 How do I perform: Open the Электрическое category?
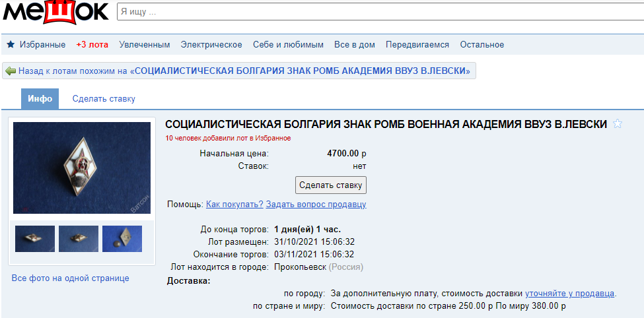point(211,45)
